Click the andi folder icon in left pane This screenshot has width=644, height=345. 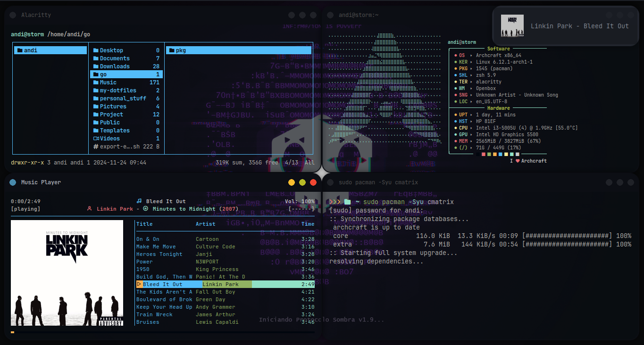click(x=20, y=50)
